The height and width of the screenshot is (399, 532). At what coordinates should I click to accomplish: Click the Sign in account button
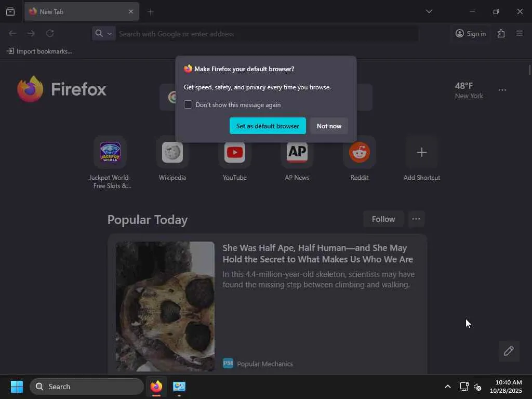[470, 34]
